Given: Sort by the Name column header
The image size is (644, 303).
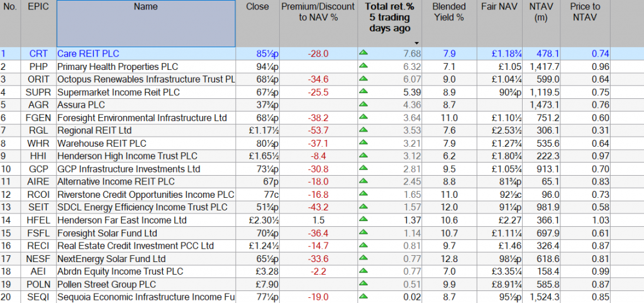Looking at the screenshot, I should [x=146, y=23].
